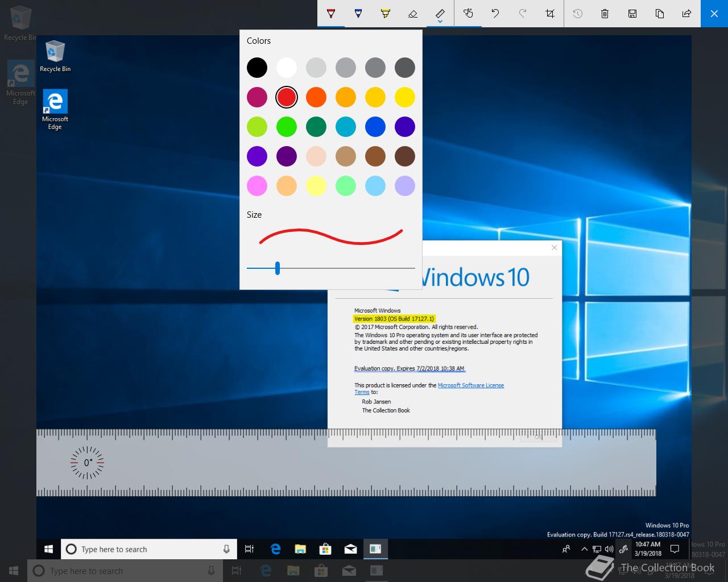Open the Mail app from captured taskbar
Screen dimensions: 728x582
(350, 549)
